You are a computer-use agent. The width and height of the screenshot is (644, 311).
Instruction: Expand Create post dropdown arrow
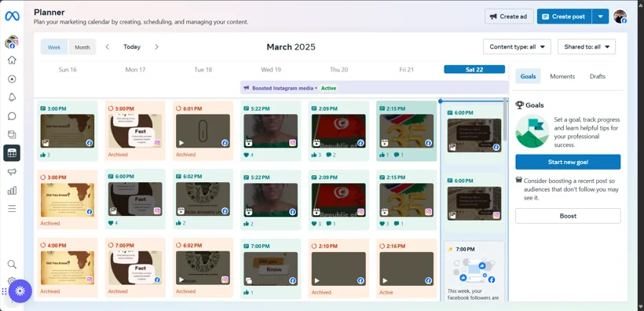(x=601, y=16)
